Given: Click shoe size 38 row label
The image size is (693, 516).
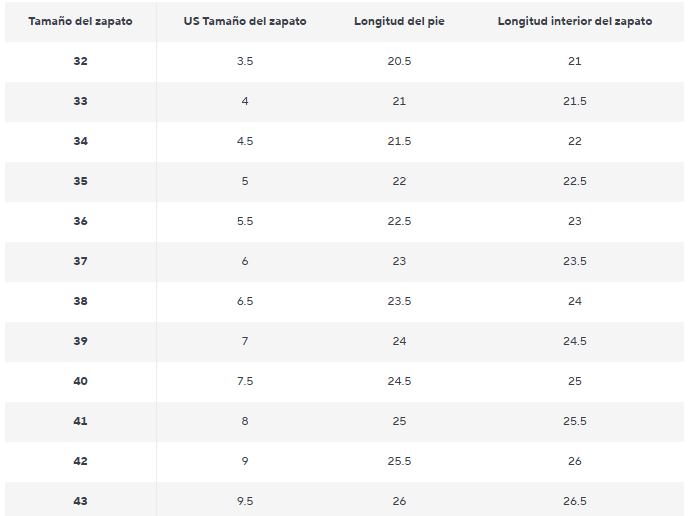Looking at the screenshot, I should point(80,301).
